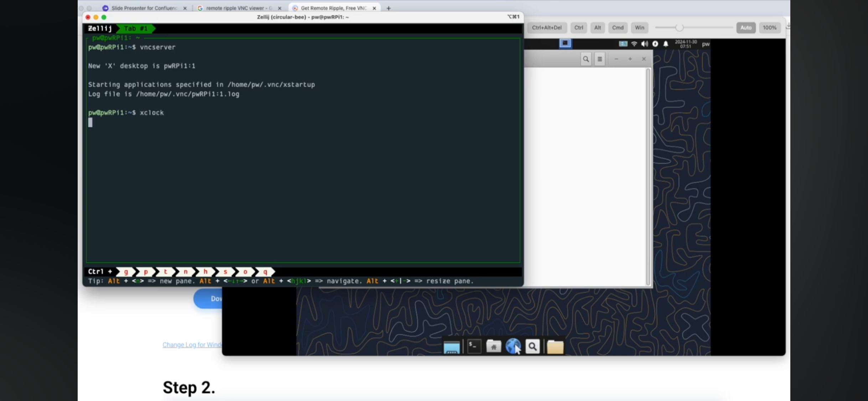Open the application finder magnifier icon
This screenshot has height=401, width=868.
pos(533,346)
